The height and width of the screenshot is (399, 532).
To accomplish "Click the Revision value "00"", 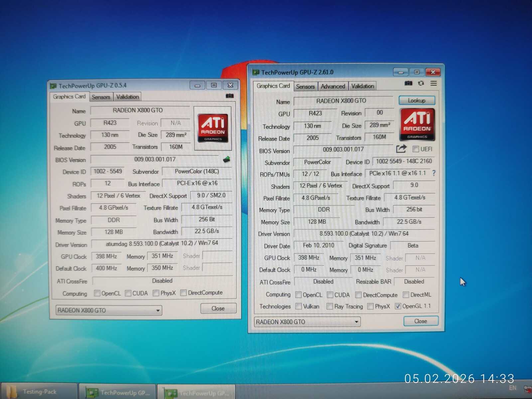I will pyautogui.click(x=379, y=113).
